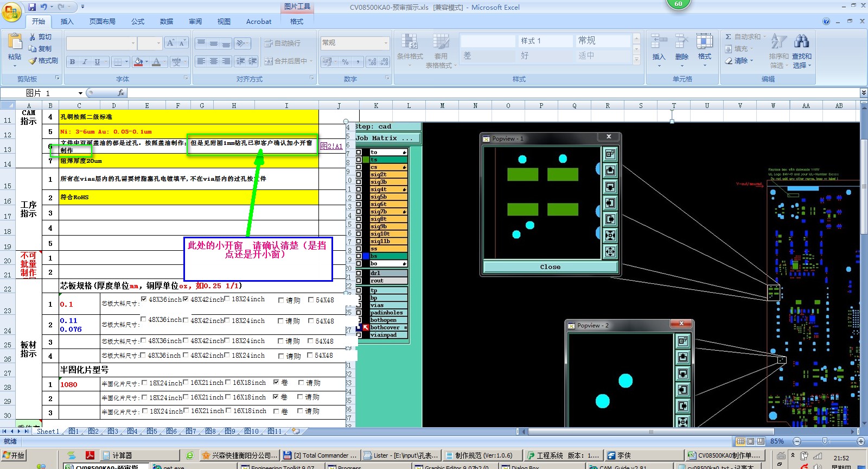Click the Wrap Text (自动换行) button

(283, 43)
